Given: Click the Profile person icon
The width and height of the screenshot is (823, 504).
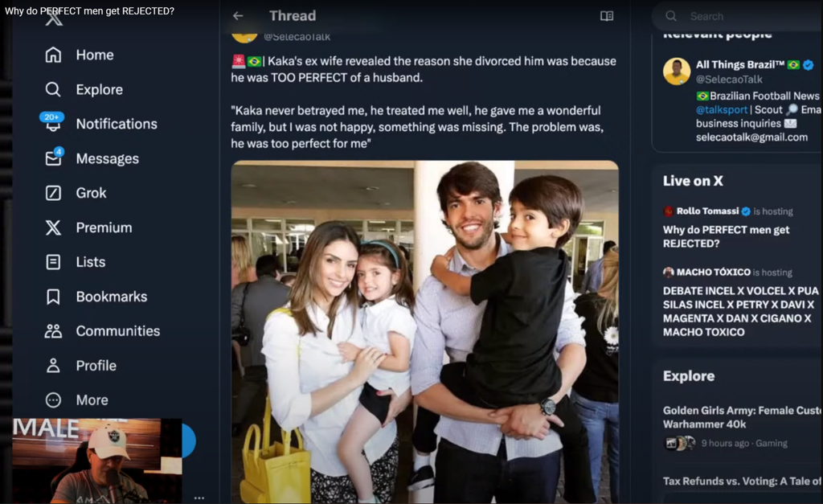Looking at the screenshot, I should (x=53, y=366).
